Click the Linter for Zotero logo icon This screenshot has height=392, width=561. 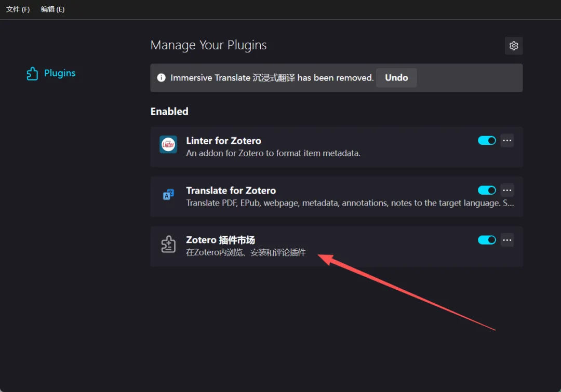(168, 144)
